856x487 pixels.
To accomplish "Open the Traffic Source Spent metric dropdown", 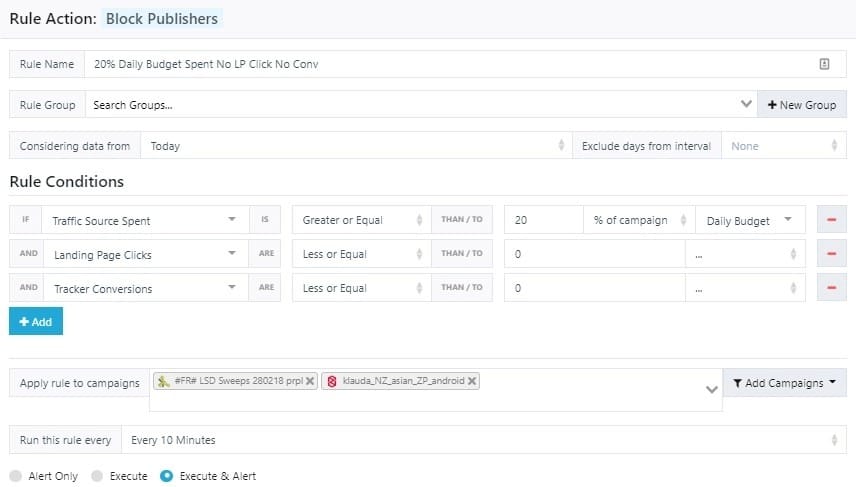I will tap(145, 220).
